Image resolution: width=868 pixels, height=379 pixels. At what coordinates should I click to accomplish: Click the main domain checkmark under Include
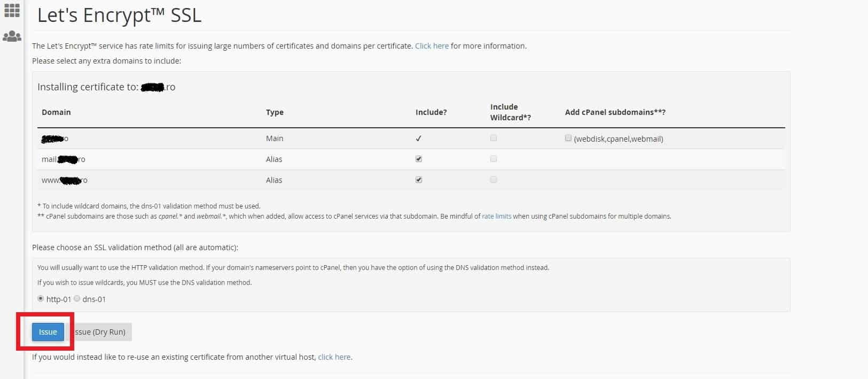click(x=419, y=138)
